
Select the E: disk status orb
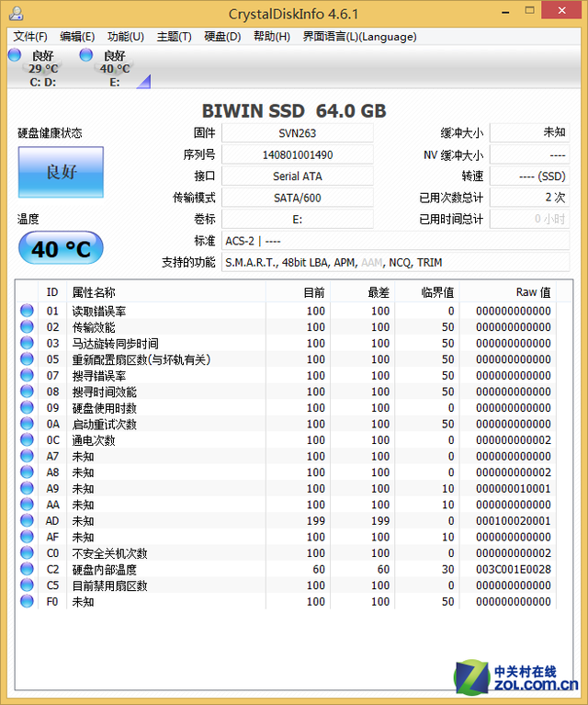(86, 56)
